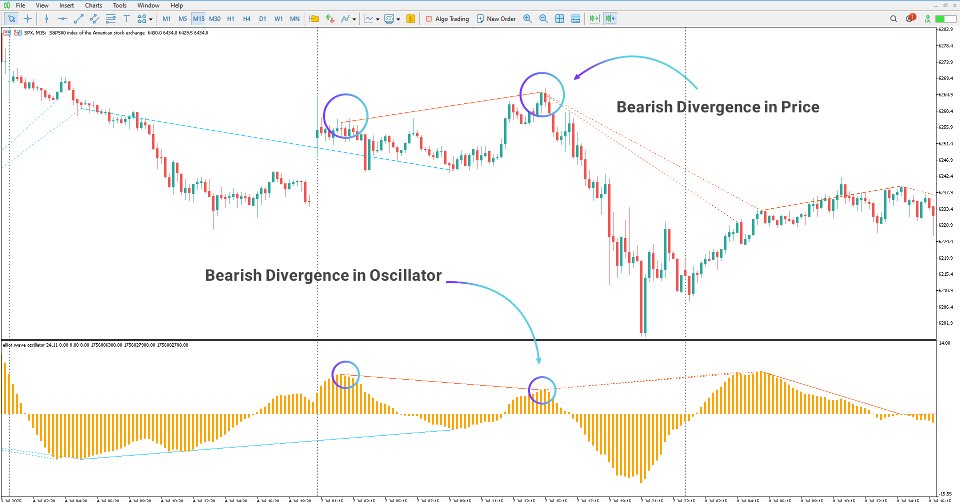Open the chart type dropdown

tap(372, 19)
